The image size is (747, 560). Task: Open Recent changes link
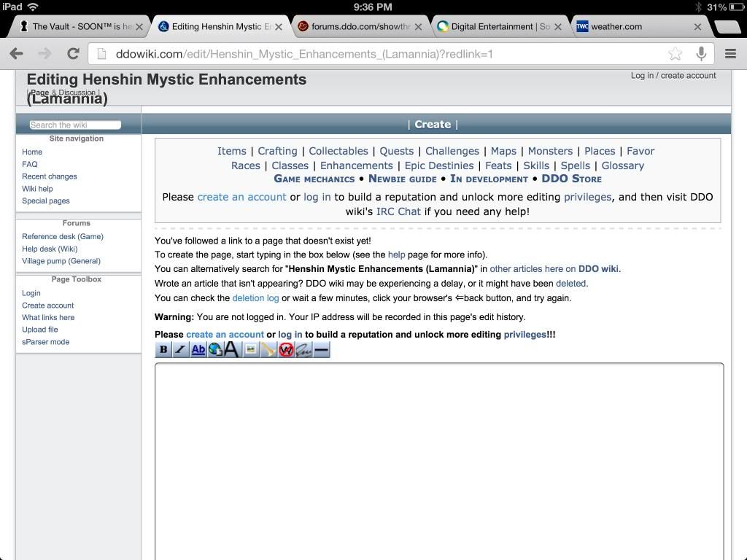coord(49,176)
